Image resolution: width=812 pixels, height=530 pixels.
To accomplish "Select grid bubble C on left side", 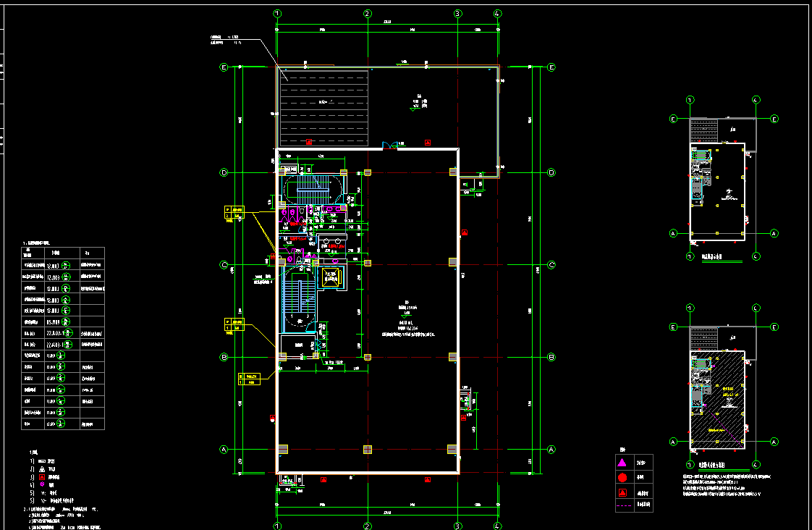I will (x=224, y=265).
